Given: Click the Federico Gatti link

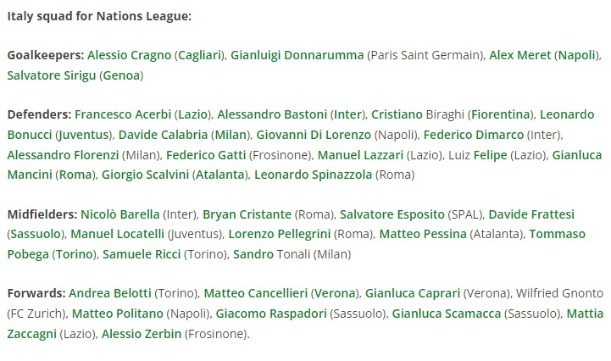Looking at the screenshot, I should pos(206,155).
